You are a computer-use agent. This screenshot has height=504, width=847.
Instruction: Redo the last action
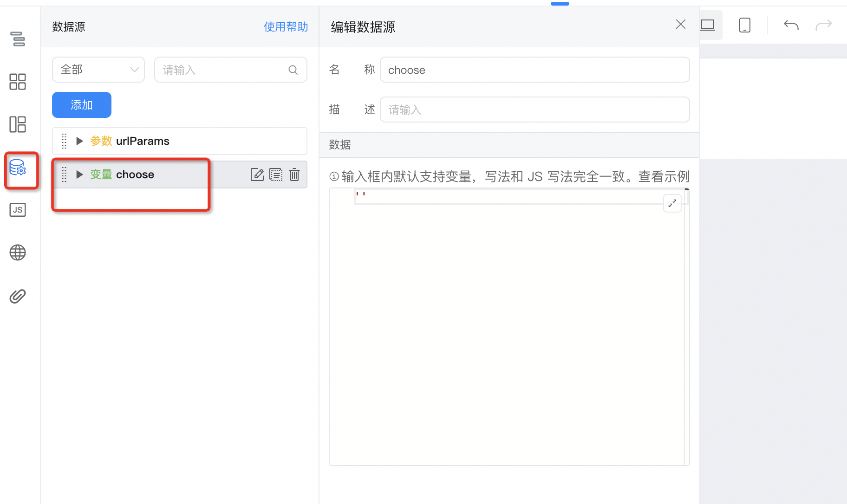pyautogui.click(x=824, y=25)
